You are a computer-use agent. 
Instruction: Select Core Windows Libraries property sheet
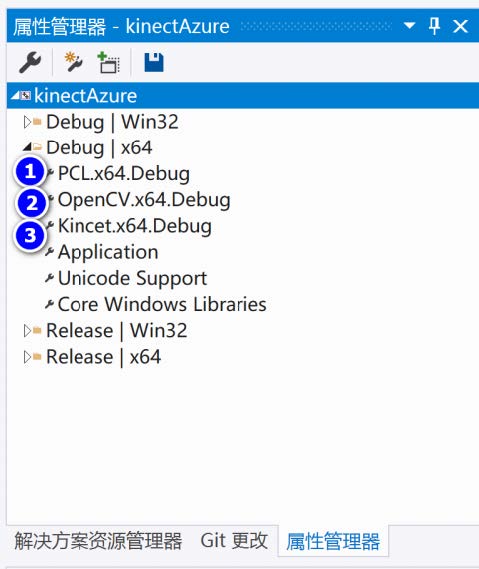tap(162, 304)
